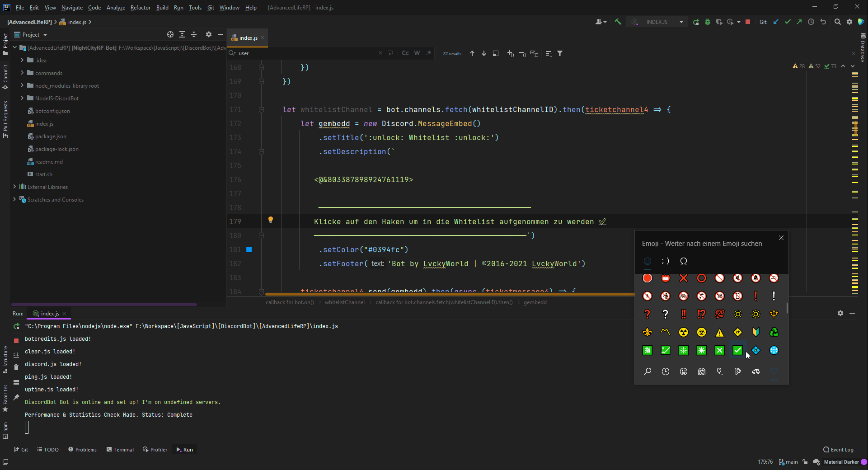Screen dimensions: 868x470
Task: Select the green check mark emoji
Action: (x=737, y=350)
